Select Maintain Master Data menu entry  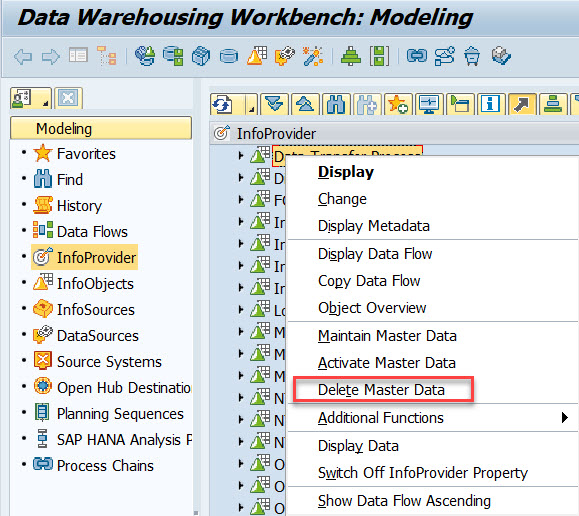pyautogui.click(x=387, y=336)
